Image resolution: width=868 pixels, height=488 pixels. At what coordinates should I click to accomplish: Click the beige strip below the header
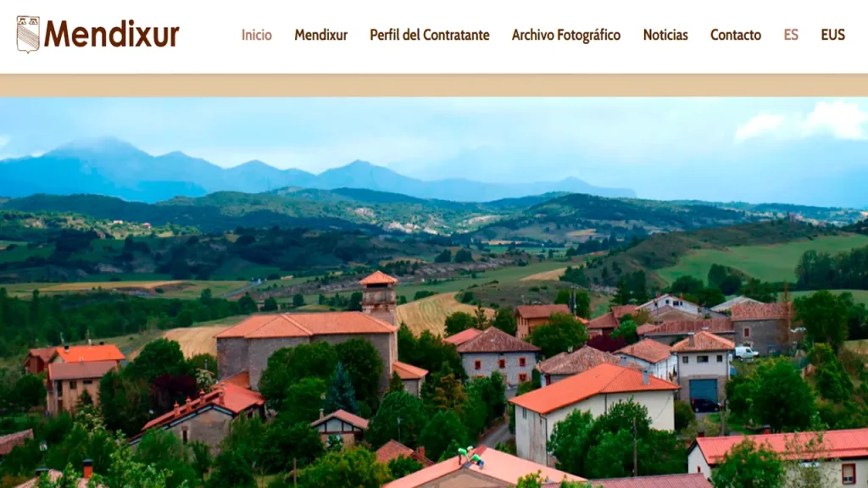(434, 86)
